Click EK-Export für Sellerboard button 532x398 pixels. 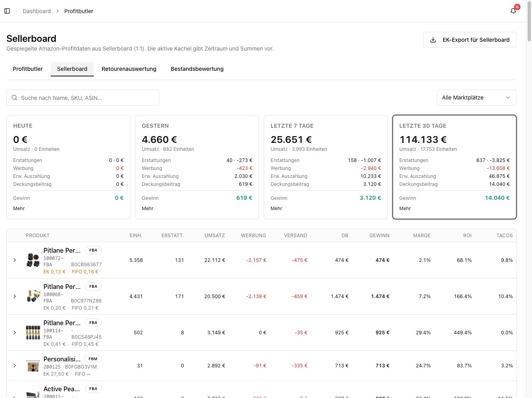[469, 40]
